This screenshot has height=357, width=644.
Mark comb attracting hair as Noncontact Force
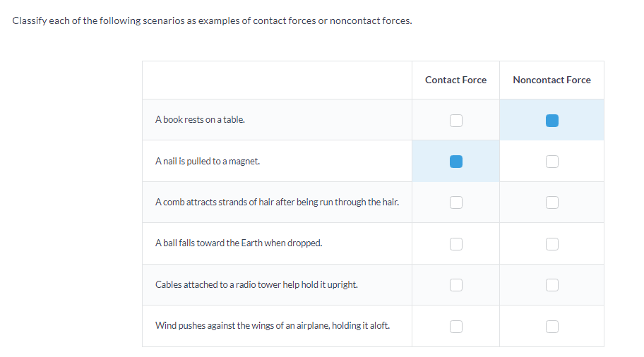552,202
